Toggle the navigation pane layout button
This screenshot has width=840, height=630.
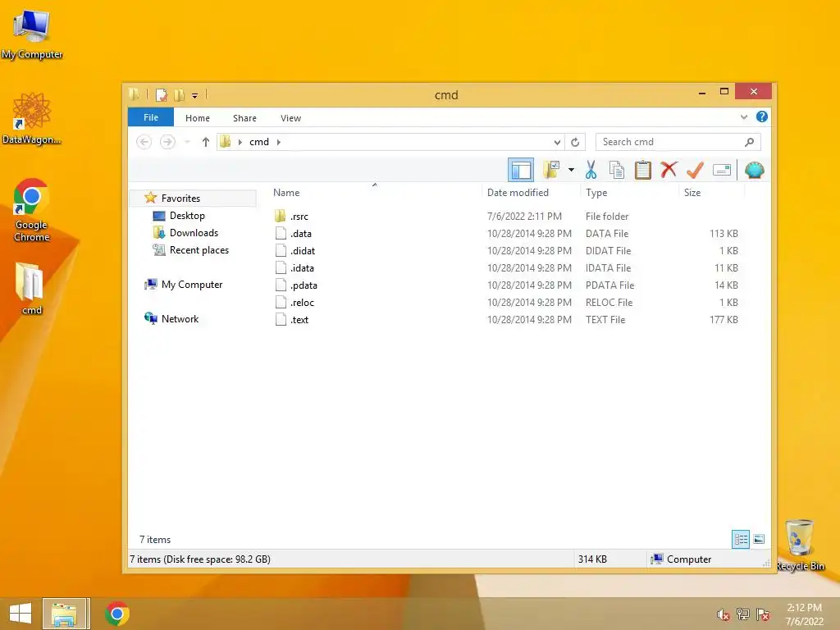click(521, 171)
